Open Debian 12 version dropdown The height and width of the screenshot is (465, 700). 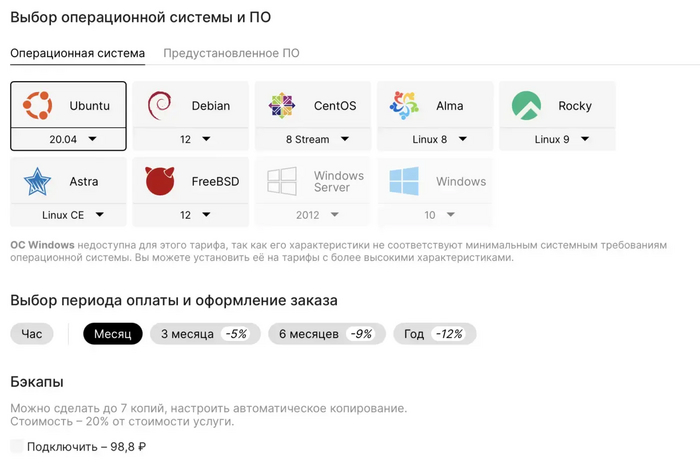pyautogui.click(x=191, y=139)
